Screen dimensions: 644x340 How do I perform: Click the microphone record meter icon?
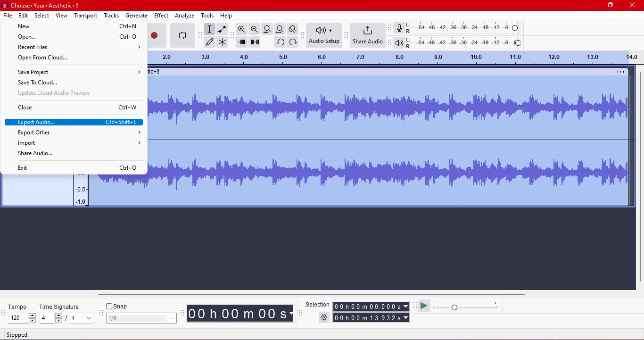pos(399,28)
